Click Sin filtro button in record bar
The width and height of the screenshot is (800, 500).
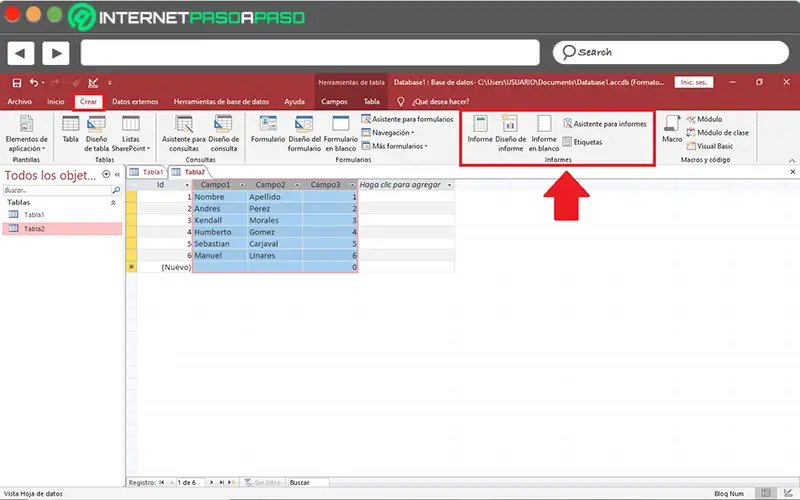tap(262, 482)
